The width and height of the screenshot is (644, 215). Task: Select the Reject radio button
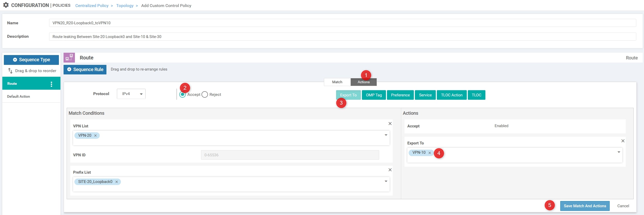click(205, 95)
